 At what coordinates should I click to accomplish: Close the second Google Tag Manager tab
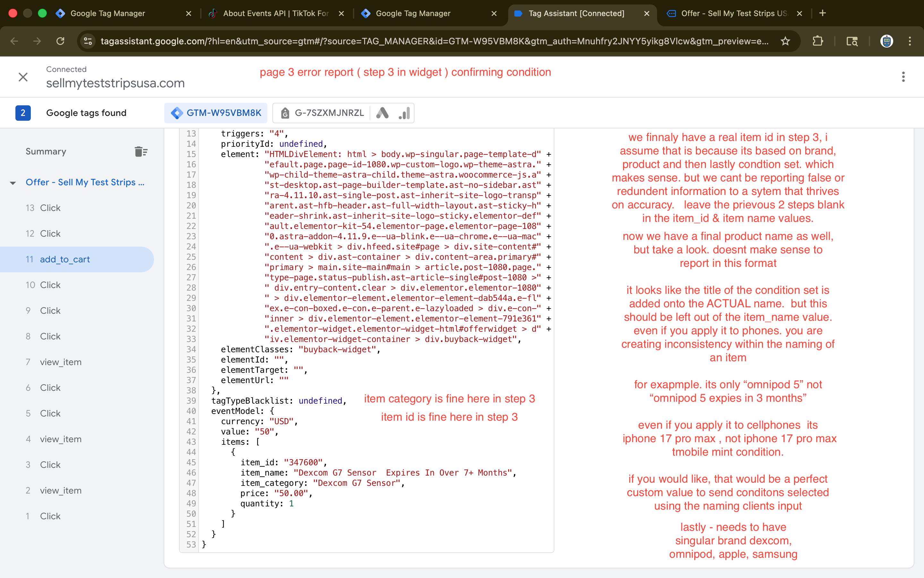(x=494, y=13)
